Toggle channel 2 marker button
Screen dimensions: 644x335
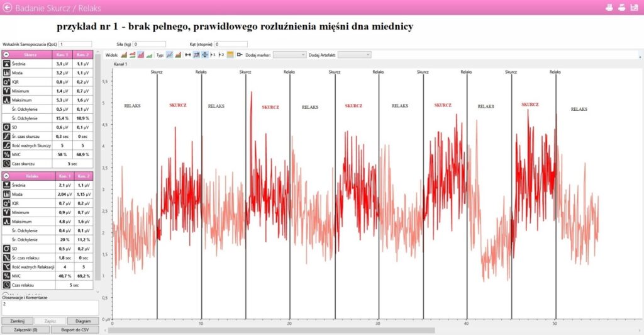pyautogui.click(x=221, y=55)
